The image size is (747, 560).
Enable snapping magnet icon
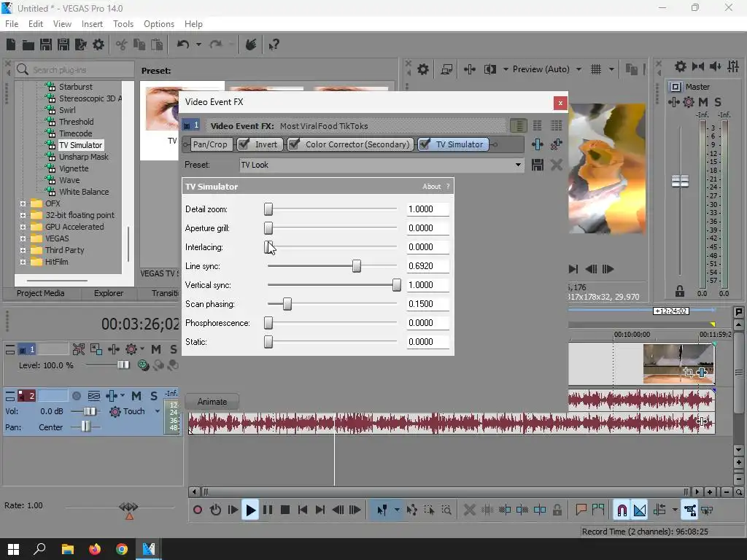tap(622, 510)
